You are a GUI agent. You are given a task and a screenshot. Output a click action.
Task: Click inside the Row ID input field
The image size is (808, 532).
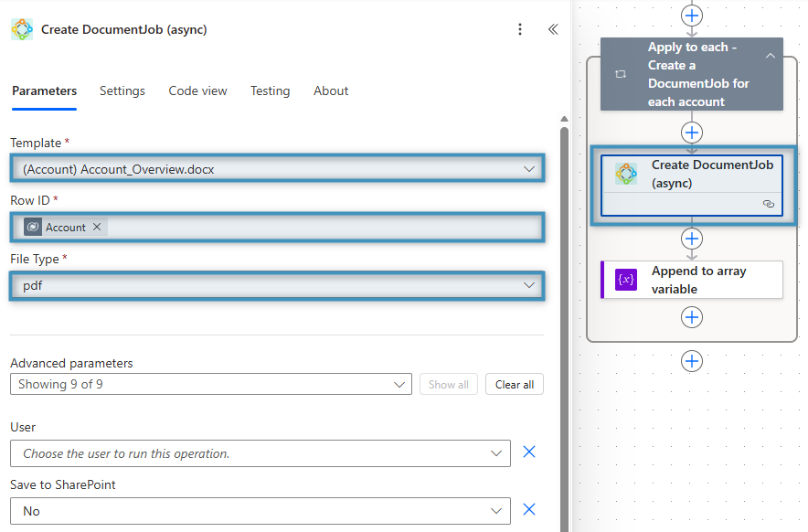320,227
